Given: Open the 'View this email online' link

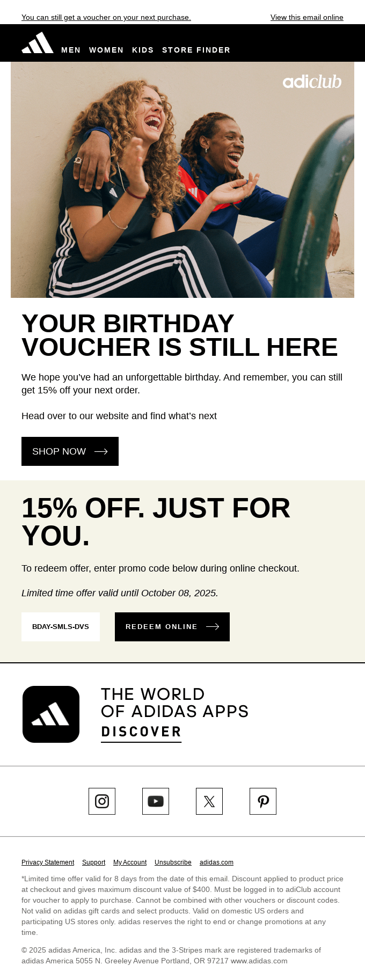Looking at the screenshot, I should point(306,17).
